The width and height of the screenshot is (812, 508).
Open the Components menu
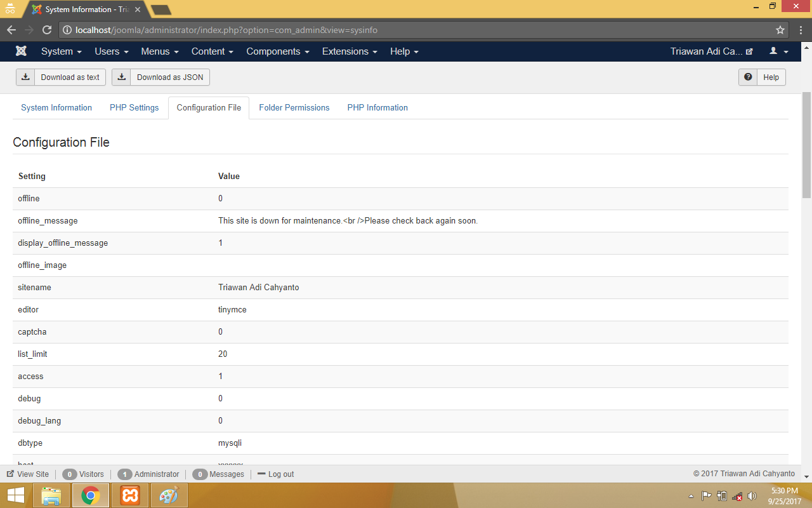pos(278,51)
